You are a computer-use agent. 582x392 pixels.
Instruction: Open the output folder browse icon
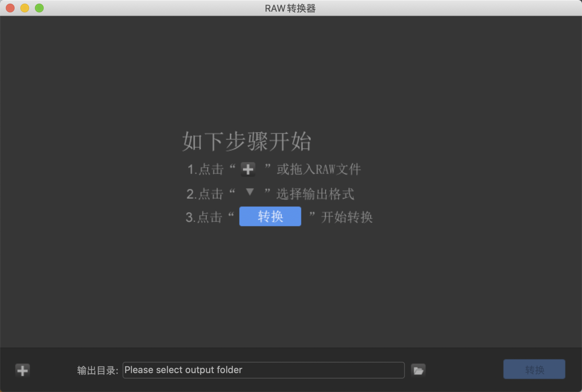[418, 370]
